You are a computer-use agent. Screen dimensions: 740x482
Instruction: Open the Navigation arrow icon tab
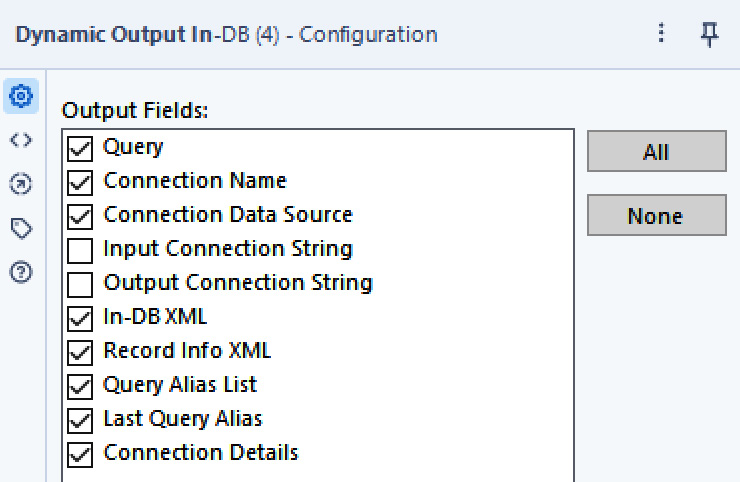point(21,184)
